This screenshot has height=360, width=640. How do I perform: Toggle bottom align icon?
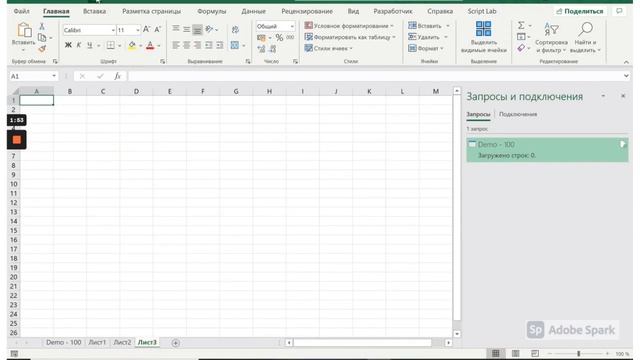click(x=198, y=29)
